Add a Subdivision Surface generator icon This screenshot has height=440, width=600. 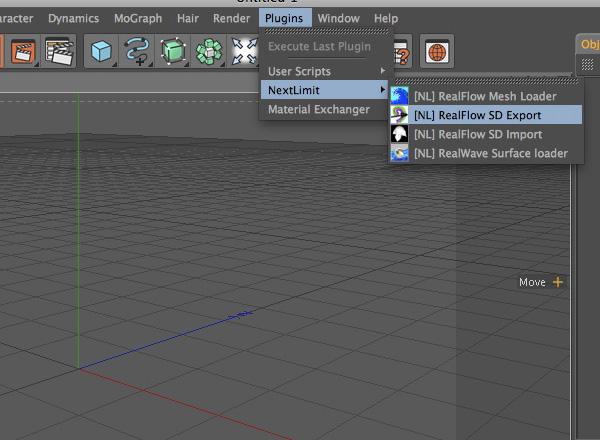[x=173, y=51]
